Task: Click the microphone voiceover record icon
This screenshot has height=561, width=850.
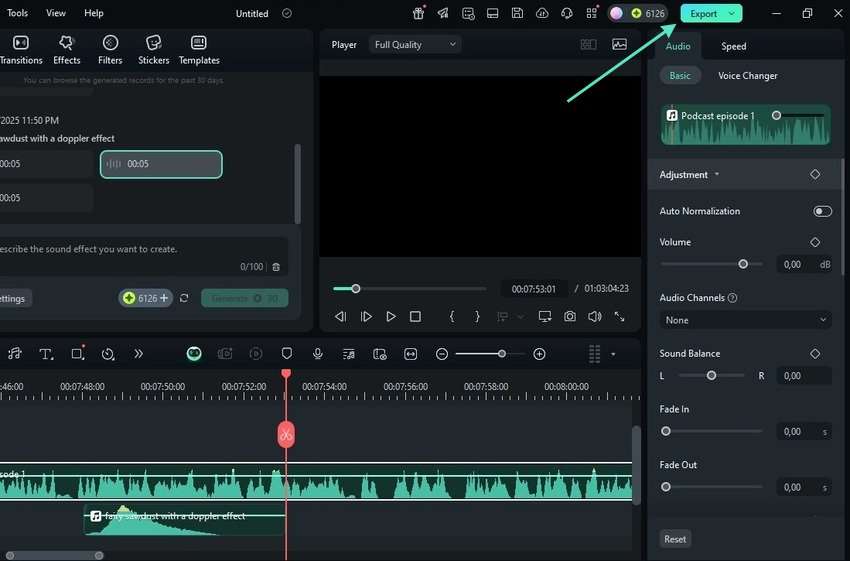Action: 318,354
